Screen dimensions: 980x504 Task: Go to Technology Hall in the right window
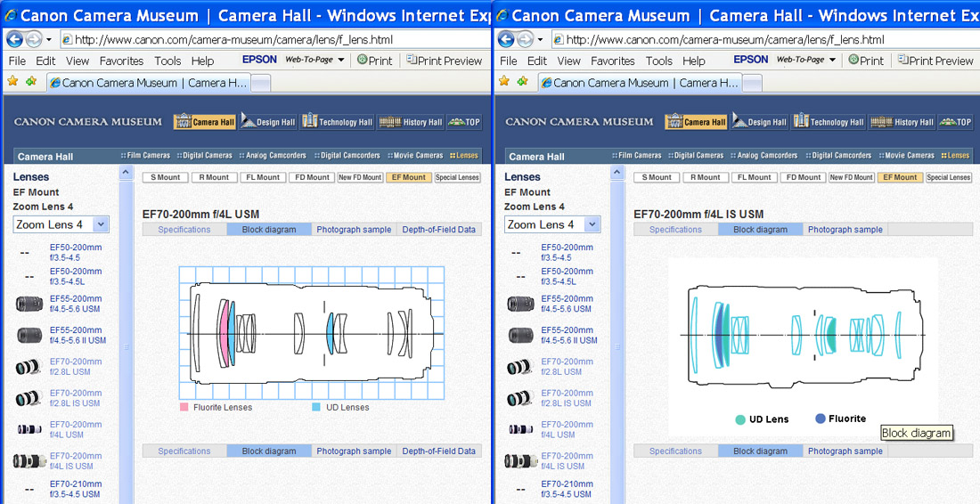click(829, 122)
